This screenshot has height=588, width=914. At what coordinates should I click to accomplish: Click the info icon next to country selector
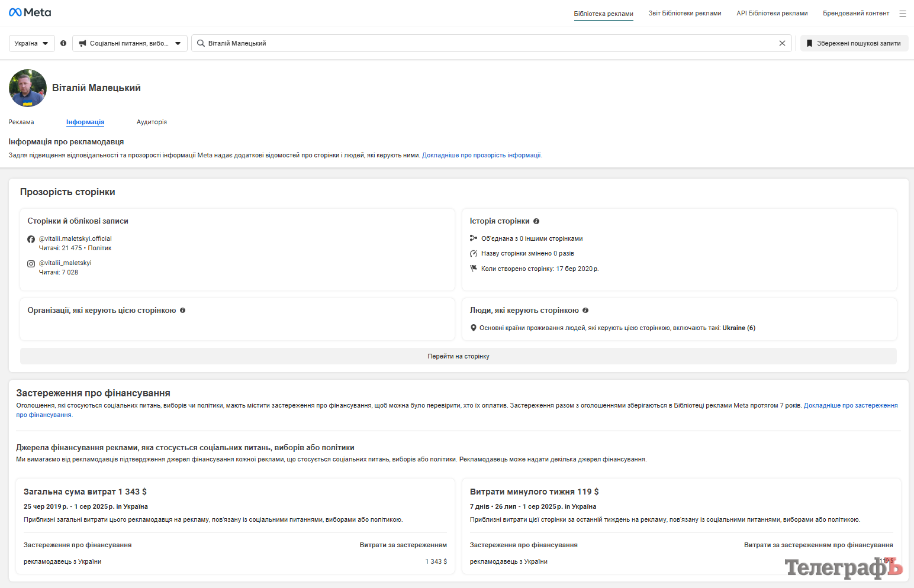63,43
